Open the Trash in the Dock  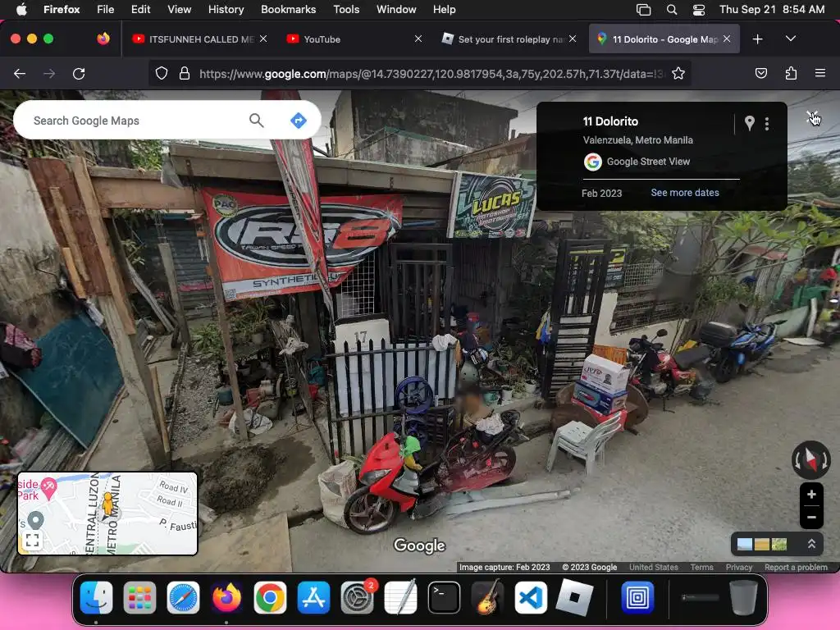click(x=743, y=597)
